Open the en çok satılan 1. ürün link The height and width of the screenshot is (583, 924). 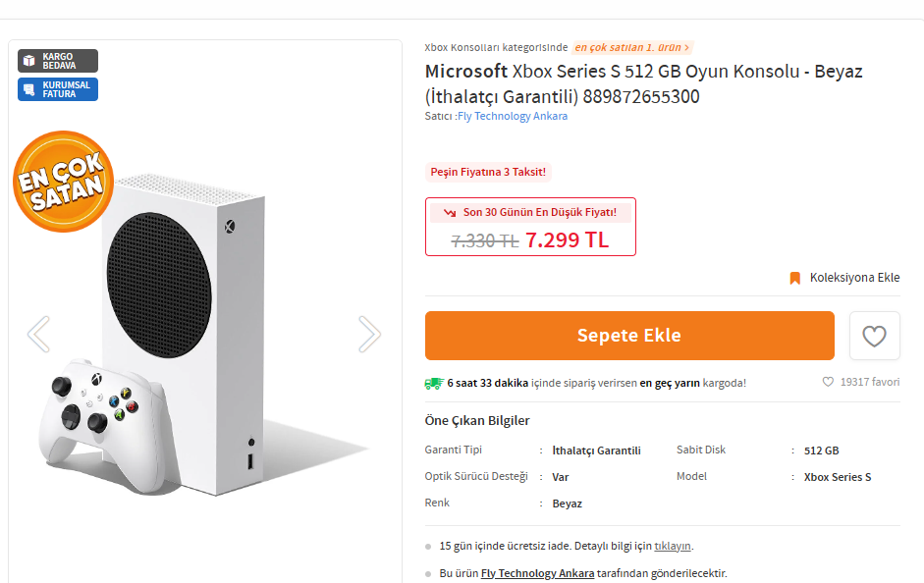pyautogui.click(x=632, y=47)
